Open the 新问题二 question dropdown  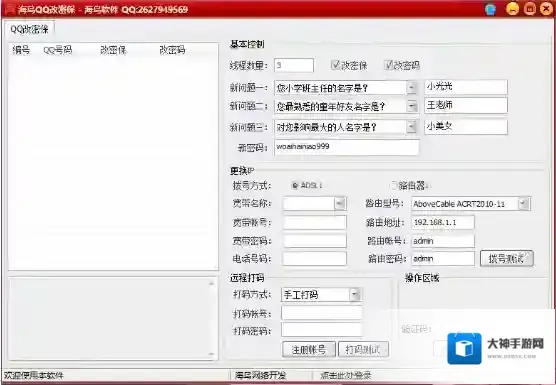click(x=411, y=106)
